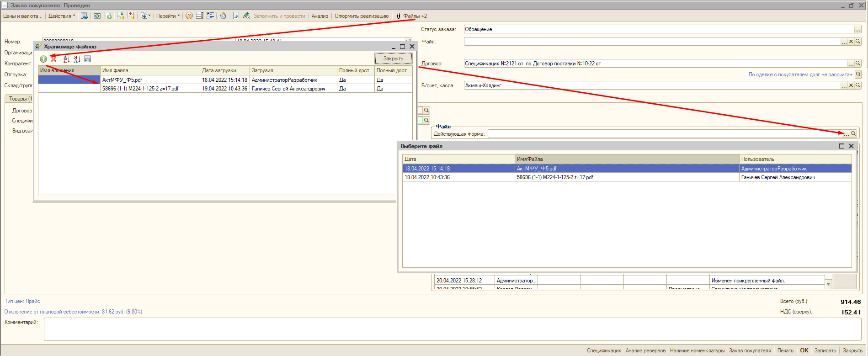Click the first toolbar icon after Действия
This screenshot has height=356, width=868.
(85, 16)
